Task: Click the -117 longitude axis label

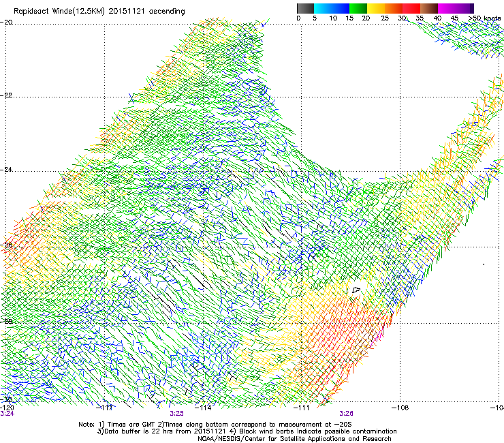Action: tap(104, 408)
